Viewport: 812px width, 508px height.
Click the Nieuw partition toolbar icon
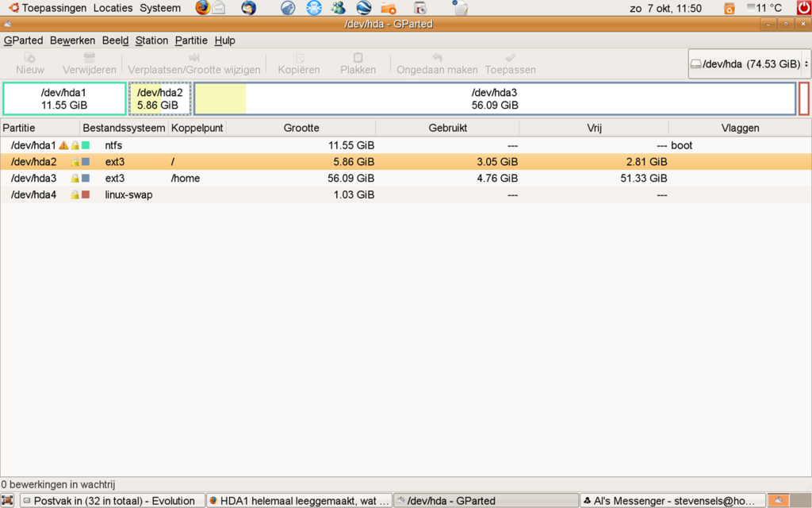pos(30,58)
